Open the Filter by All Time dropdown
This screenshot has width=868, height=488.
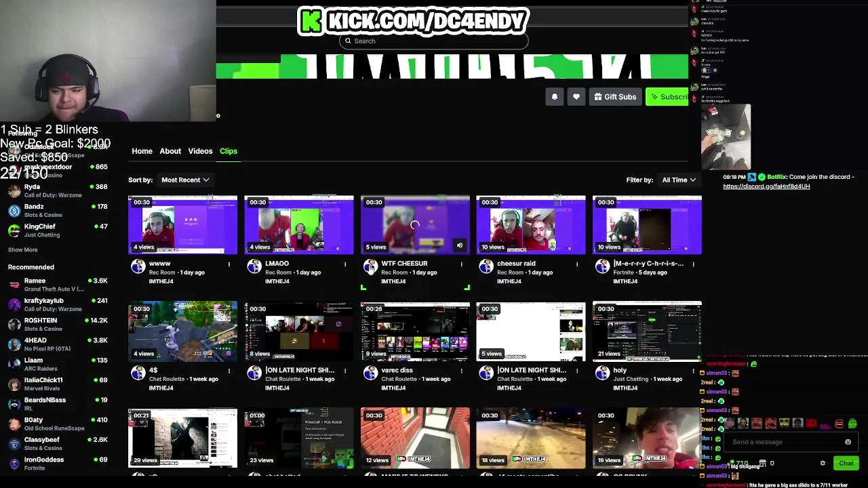[x=679, y=180]
